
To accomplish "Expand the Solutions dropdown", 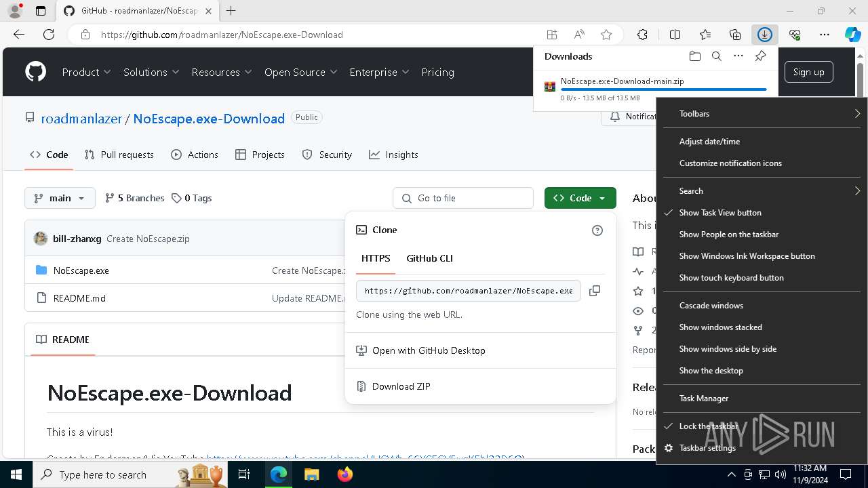I will pos(151,72).
